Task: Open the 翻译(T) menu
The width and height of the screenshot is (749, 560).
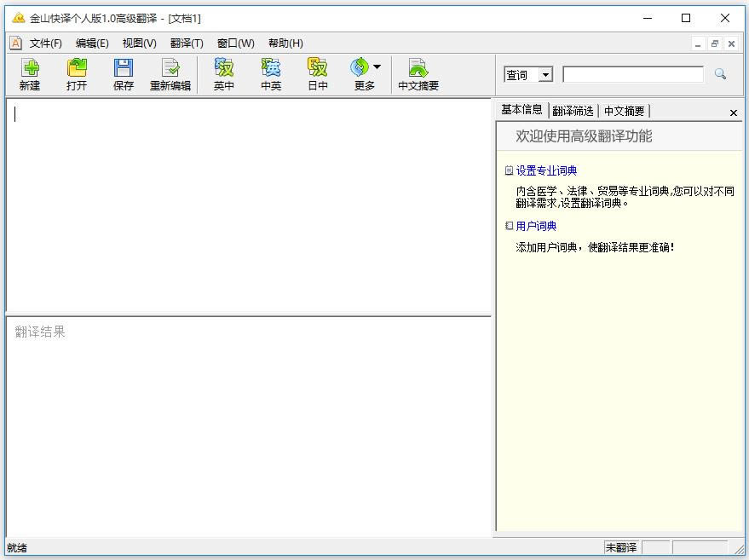Action: pos(187,43)
